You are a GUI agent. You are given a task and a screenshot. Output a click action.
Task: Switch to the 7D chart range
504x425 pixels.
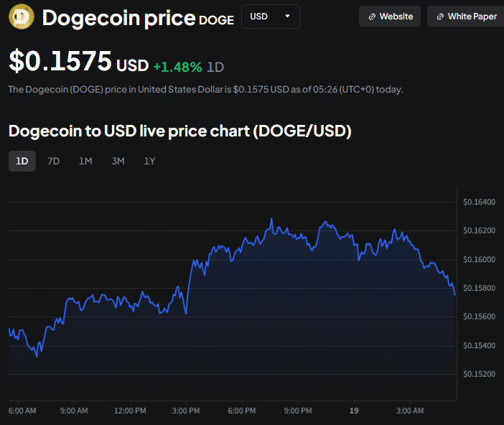(x=54, y=162)
